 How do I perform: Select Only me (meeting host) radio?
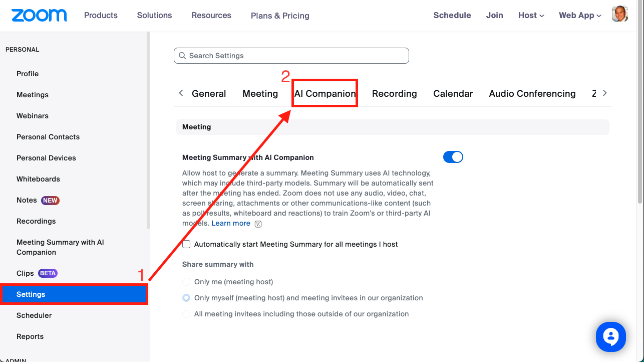pos(186,282)
